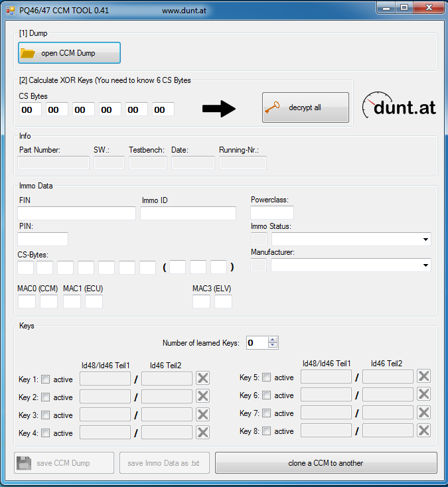This screenshot has height=487, width=448.
Task: Focus the FIN text field
Action: (x=76, y=214)
